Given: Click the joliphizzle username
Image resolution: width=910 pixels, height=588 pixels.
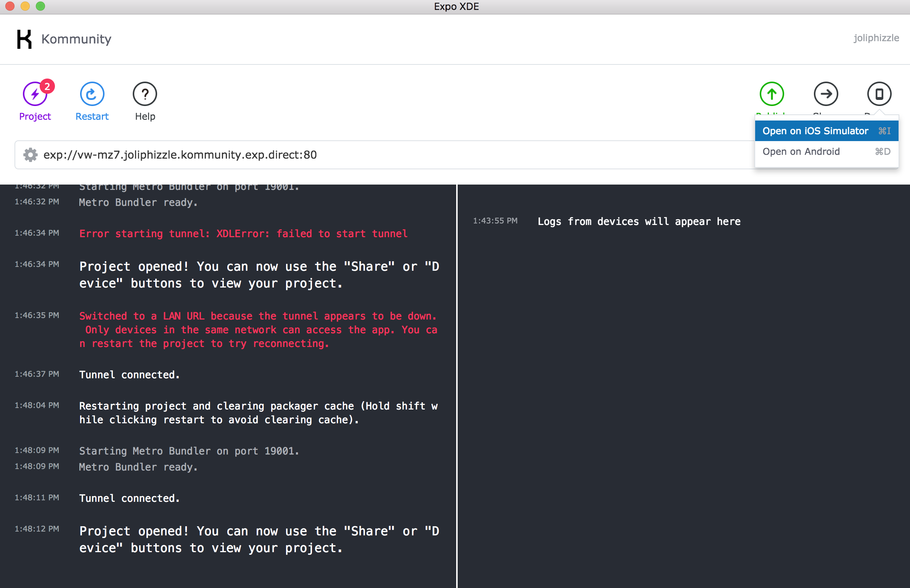Looking at the screenshot, I should click(x=876, y=38).
